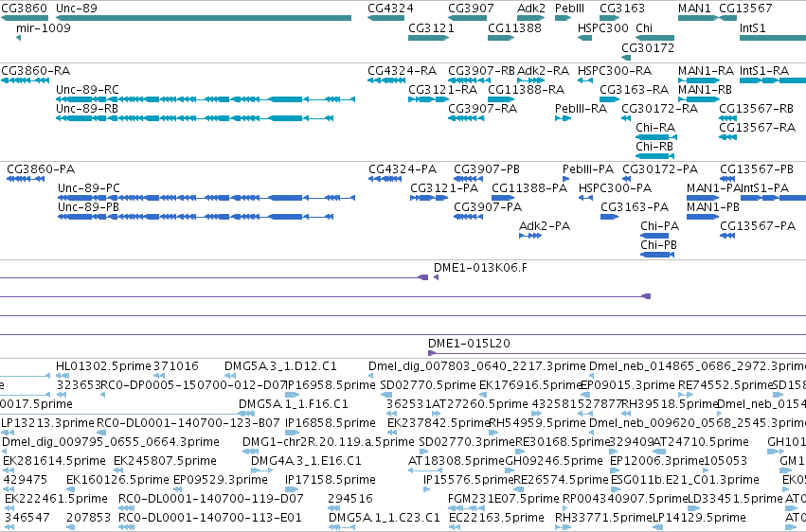The width and height of the screenshot is (806, 532).
Task: Click the MAN1-PB protein label
Action: pyautogui.click(x=713, y=207)
